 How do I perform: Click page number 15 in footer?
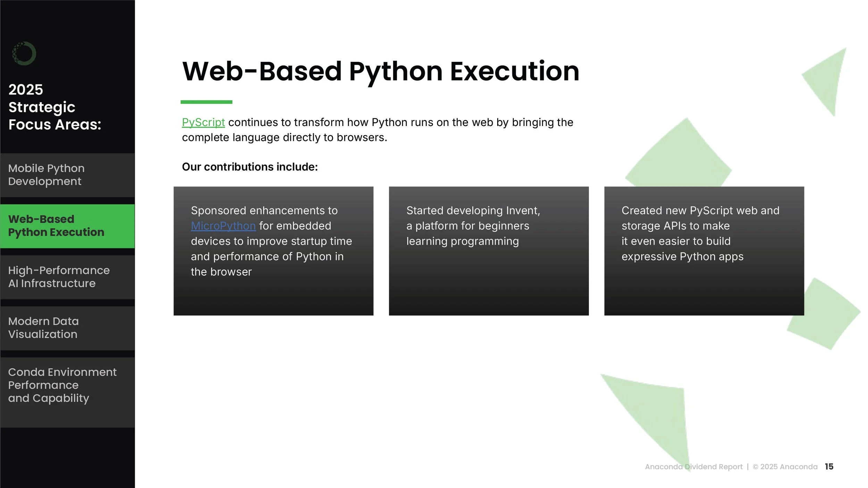pos(829,467)
